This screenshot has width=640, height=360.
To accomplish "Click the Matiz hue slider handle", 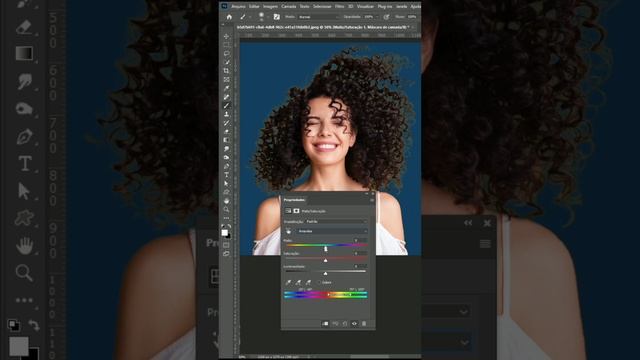I will point(326,249).
